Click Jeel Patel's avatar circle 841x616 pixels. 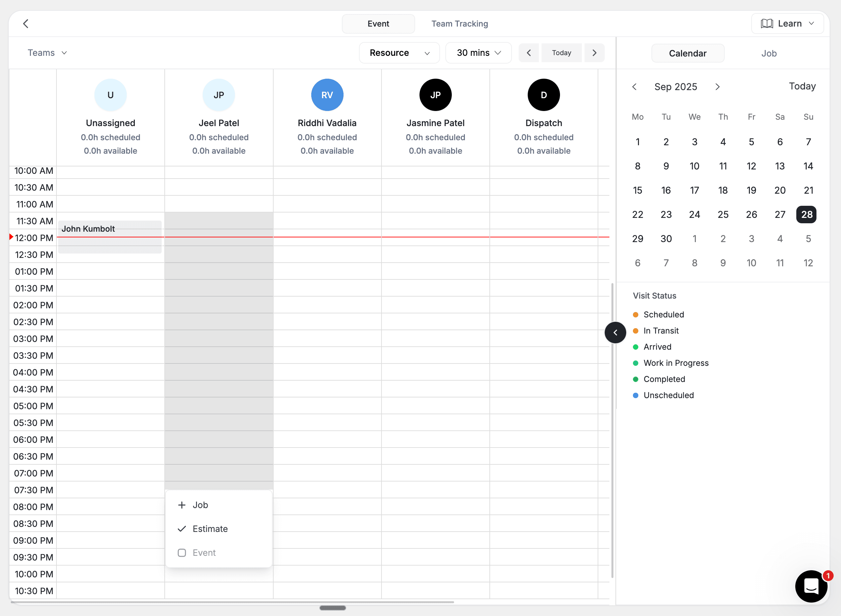218,95
